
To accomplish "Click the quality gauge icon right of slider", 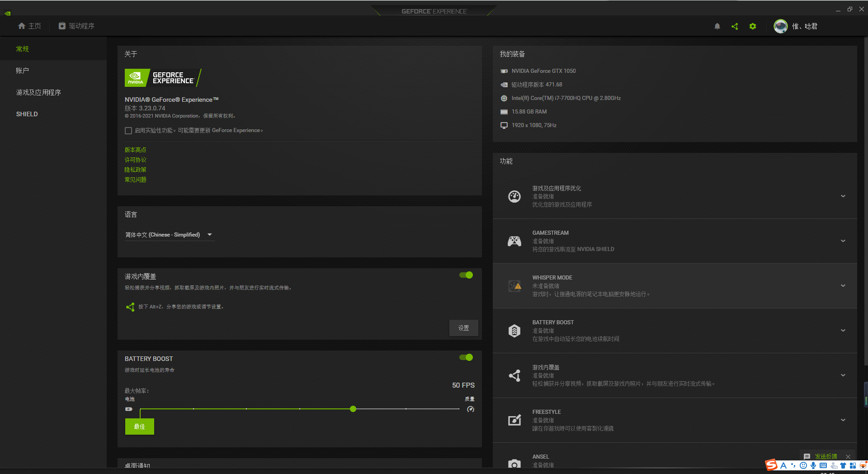I will coord(471,409).
